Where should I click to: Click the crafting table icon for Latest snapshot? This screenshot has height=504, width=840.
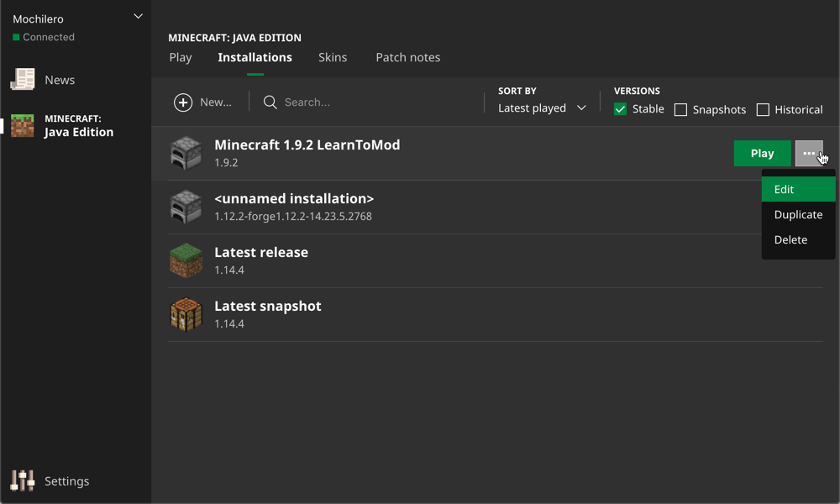click(x=186, y=314)
